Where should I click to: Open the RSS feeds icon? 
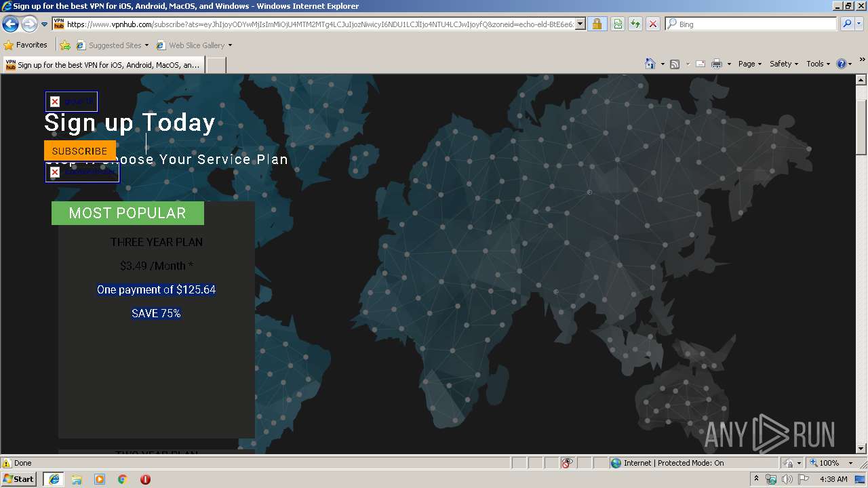tap(675, 64)
